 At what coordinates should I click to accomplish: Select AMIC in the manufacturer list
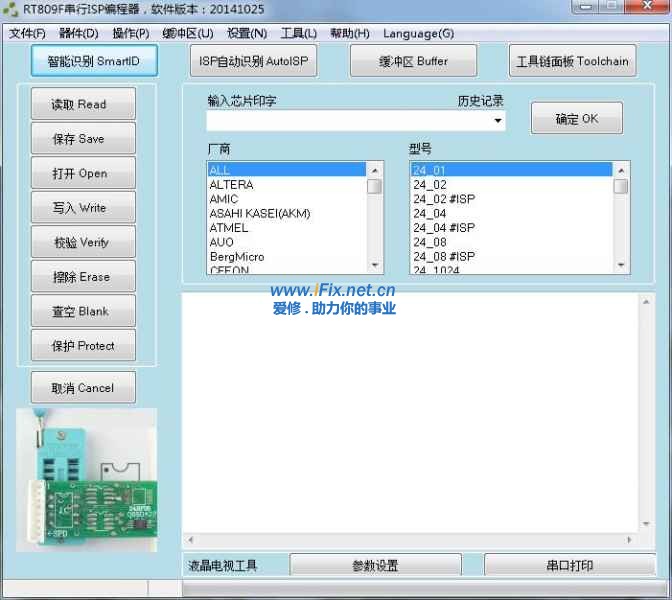click(x=286, y=199)
